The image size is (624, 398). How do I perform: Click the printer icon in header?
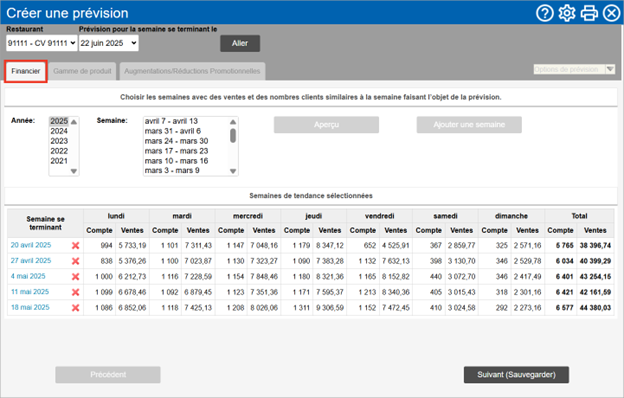[x=589, y=13]
